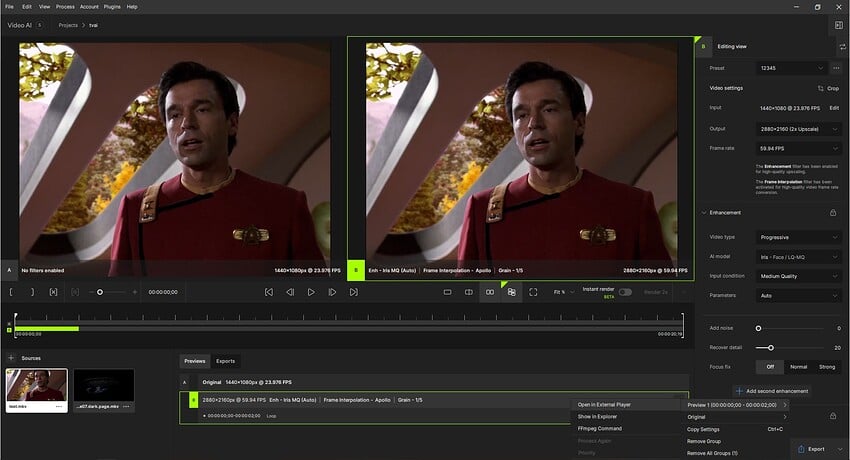Open three-dot menu for test.mkv source
850x460 pixels.
pyautogui.click(x=59, y=407)
